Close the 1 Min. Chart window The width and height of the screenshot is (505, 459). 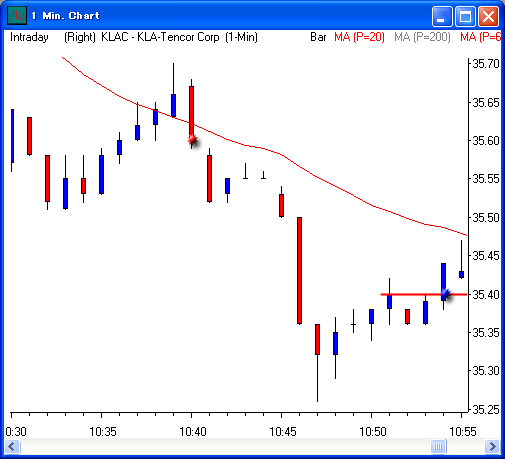(x=488, y=16)
